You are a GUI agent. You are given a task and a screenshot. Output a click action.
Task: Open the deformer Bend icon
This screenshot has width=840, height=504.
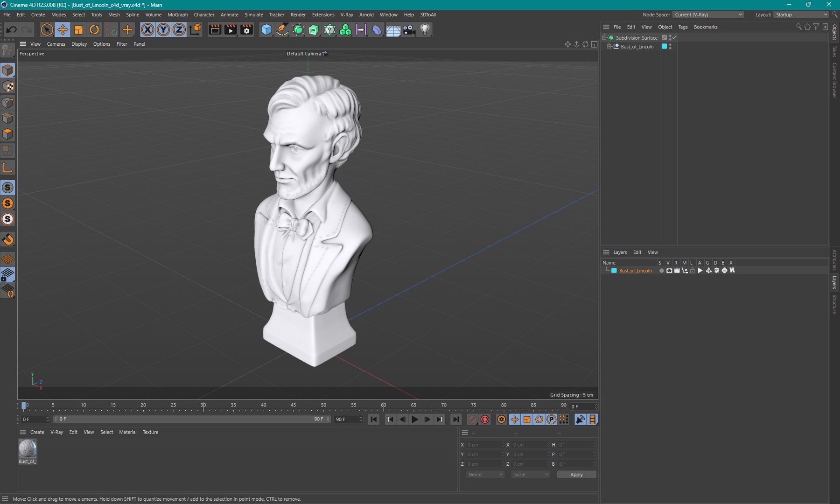[x=377, y=30]
